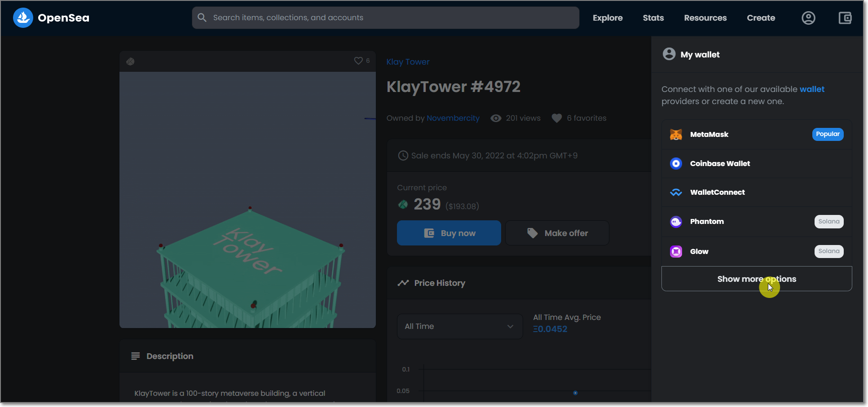Click the WalletConnect logo icon
The height and width of the screenshot is (407, 868).
pos(676,192)
